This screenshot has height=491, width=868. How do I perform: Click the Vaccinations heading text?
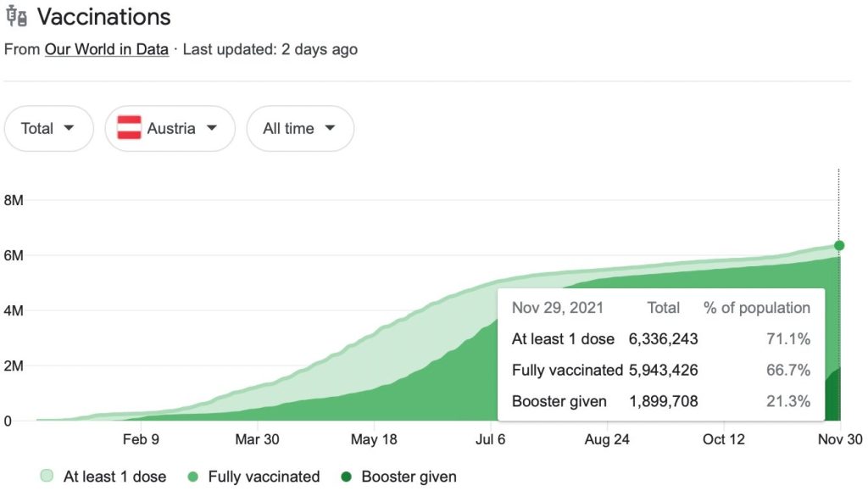tap(104, 17)
